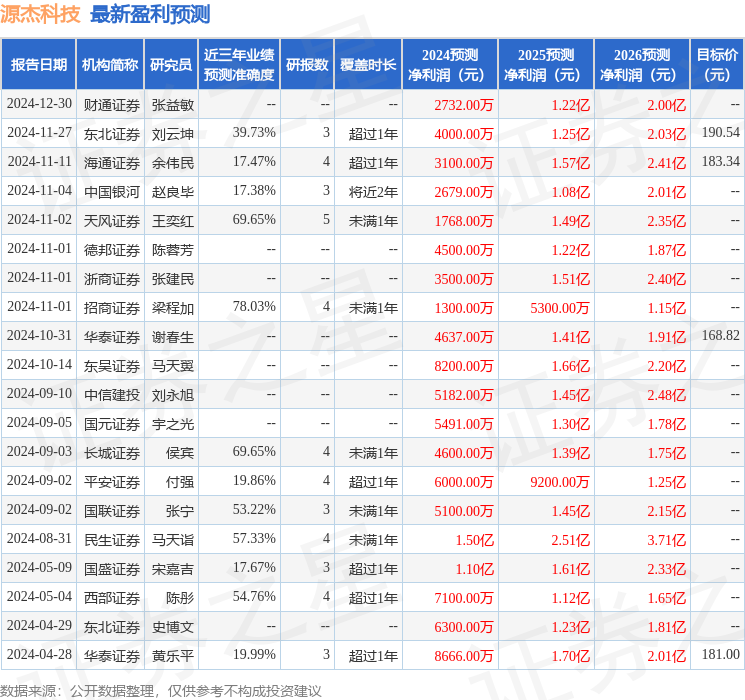Screen dimensions: 745x700
Task: Click value 1768.00万
Action: [464, 221]
